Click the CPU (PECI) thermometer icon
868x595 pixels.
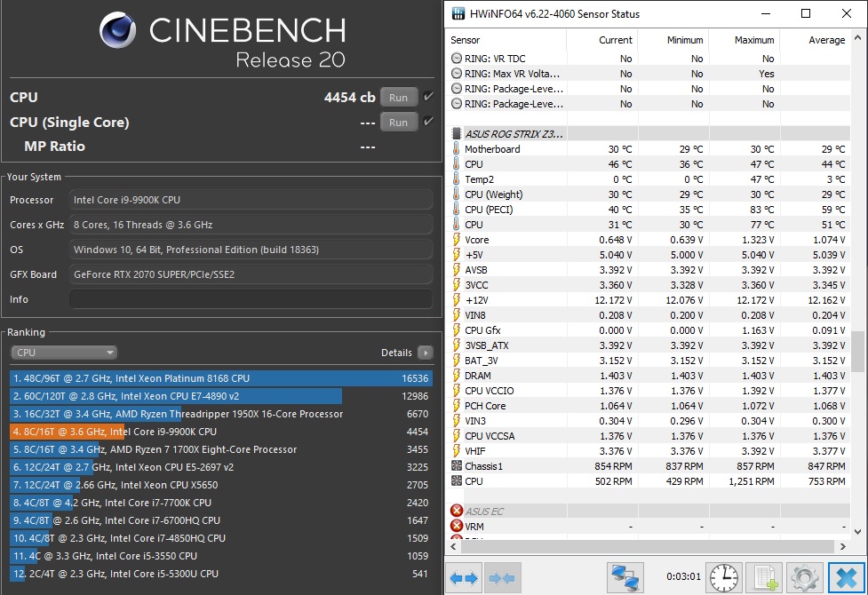457,210
